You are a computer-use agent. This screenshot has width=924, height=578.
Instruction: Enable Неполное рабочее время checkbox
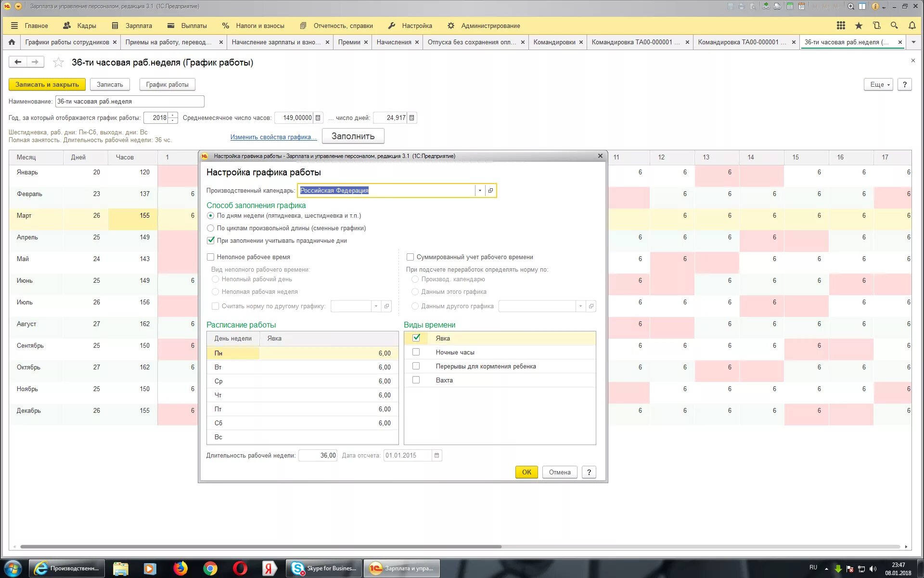tap(210, 257)
